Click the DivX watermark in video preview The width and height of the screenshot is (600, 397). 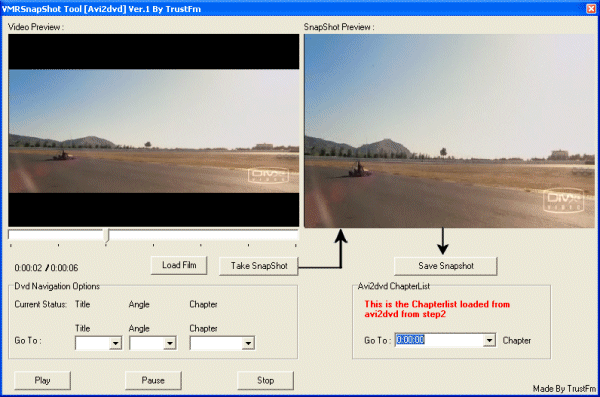click(268, 176)
